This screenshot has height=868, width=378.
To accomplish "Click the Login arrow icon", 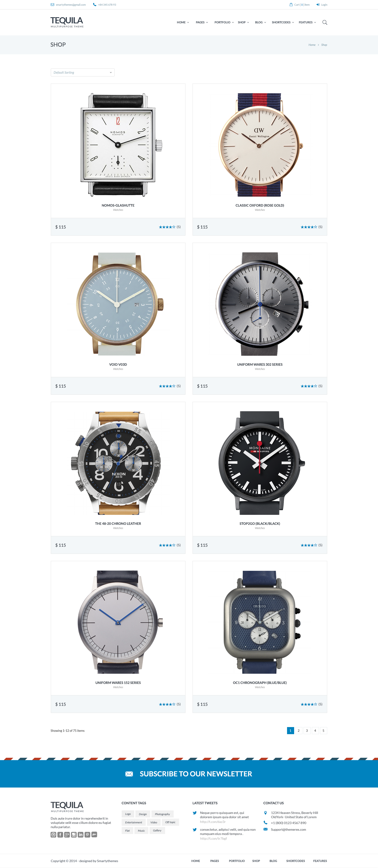I will [x=318, y=5].
